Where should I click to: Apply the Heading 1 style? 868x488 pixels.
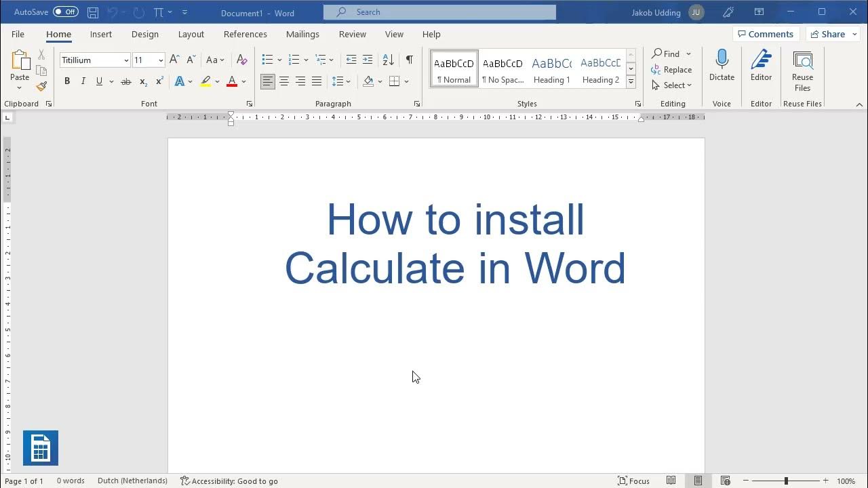(551, 69)
